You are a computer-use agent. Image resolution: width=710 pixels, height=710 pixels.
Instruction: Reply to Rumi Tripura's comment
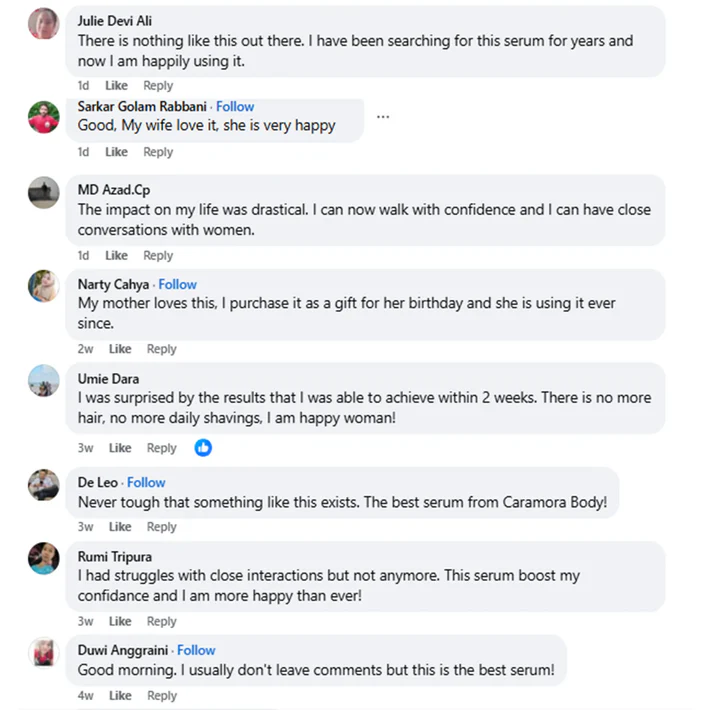162,621
